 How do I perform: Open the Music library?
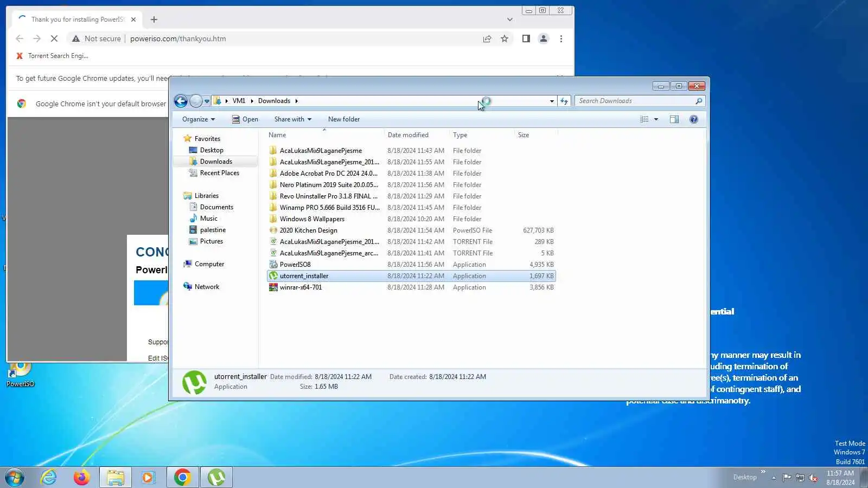pos(209,219)
